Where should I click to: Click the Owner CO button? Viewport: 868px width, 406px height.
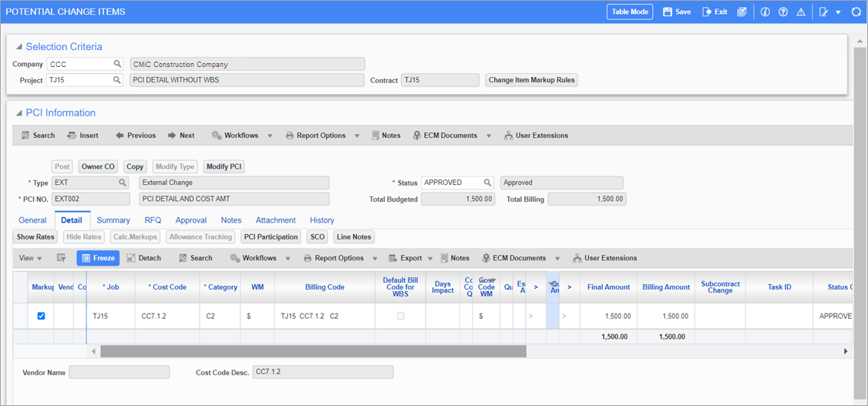point(98,166)
